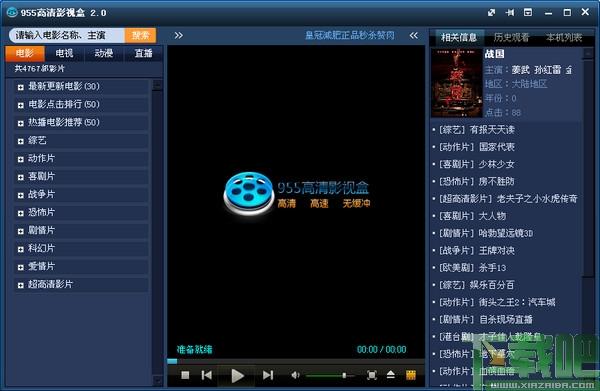Open [动作片] 街头之王2：汽车城

[x=497, y=302]
